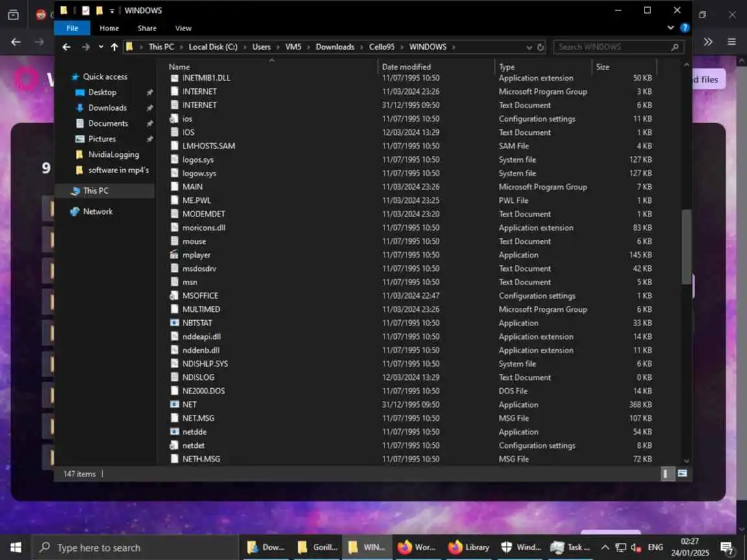The height and width of the screenshot is (560, 747).
Task: Sort files by the Size column header
Action: (602, 67)
